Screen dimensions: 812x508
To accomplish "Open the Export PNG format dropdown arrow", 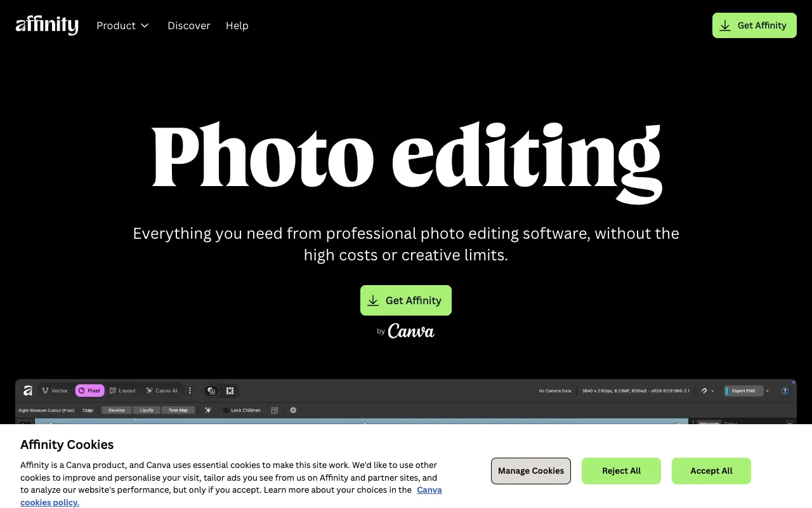I will [768, 391].
